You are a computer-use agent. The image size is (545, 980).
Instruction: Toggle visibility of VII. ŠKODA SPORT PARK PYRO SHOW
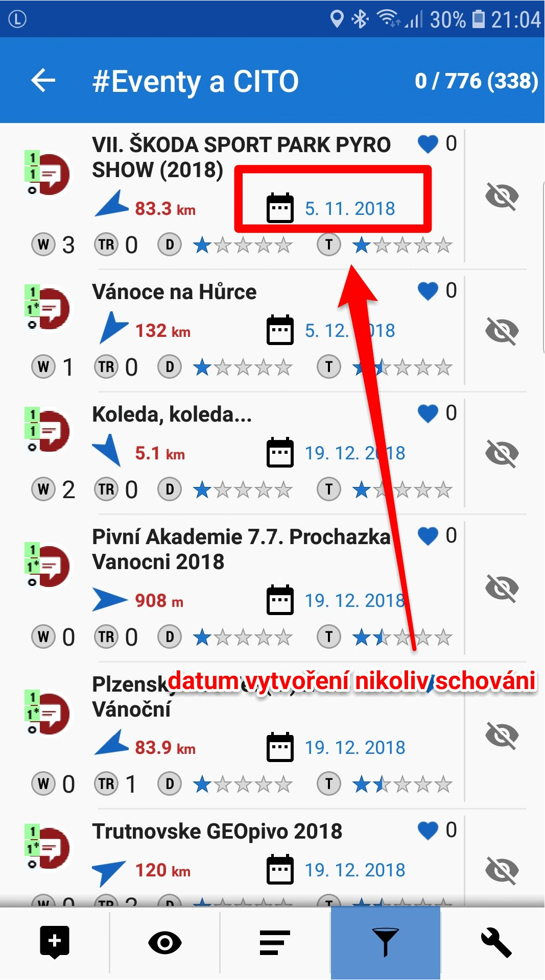(x=502, y=196)
